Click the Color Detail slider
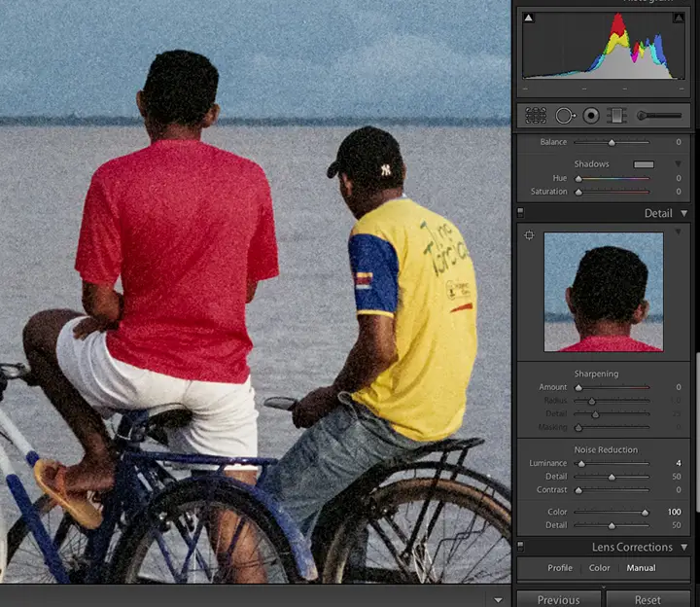Viewport: 700px width, 607px height. click(x=612, y=525)
